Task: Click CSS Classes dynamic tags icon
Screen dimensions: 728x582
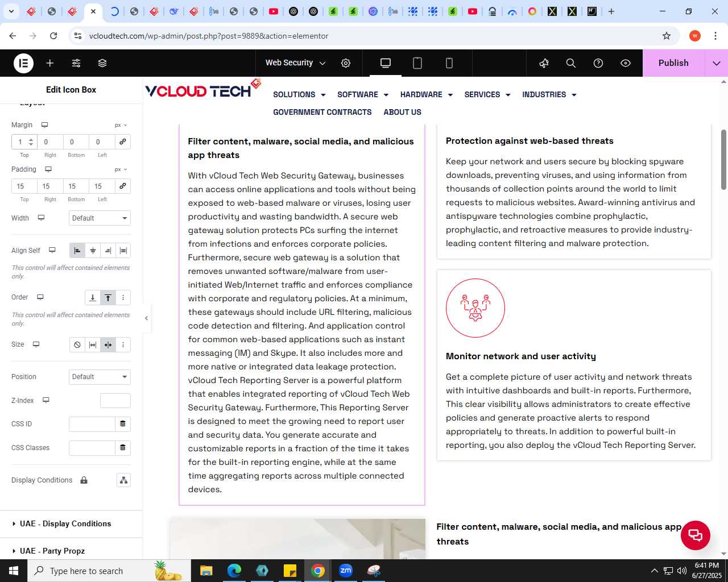Action: [x=122, y=448]
